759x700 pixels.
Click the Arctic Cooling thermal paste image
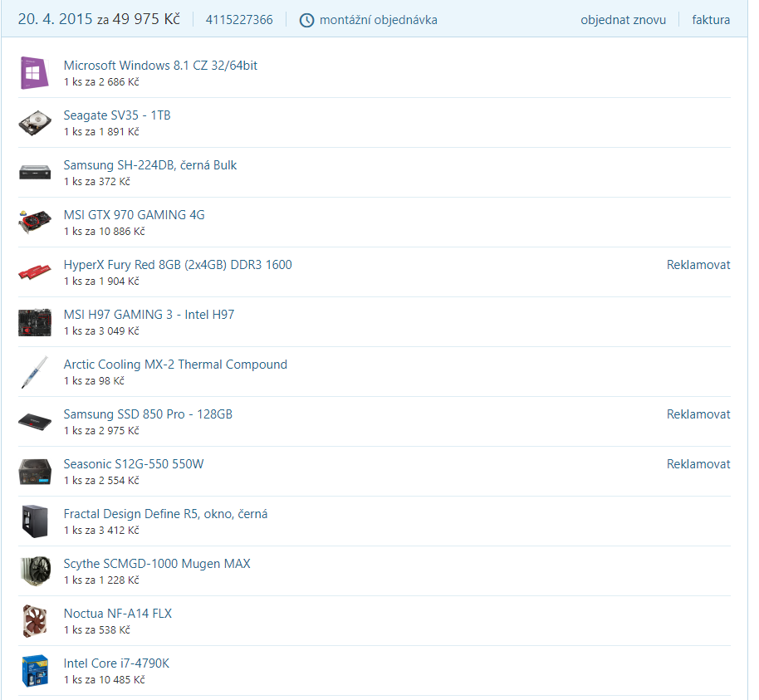[35, 372]
